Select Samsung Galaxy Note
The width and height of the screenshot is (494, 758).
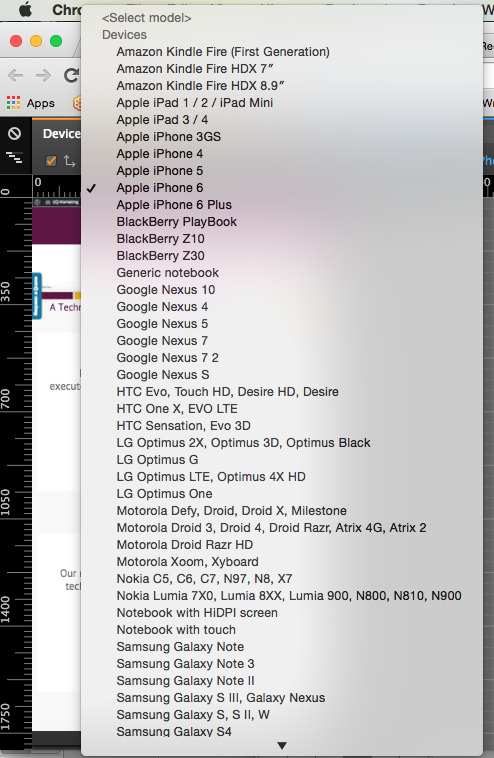tap(282, 647)
